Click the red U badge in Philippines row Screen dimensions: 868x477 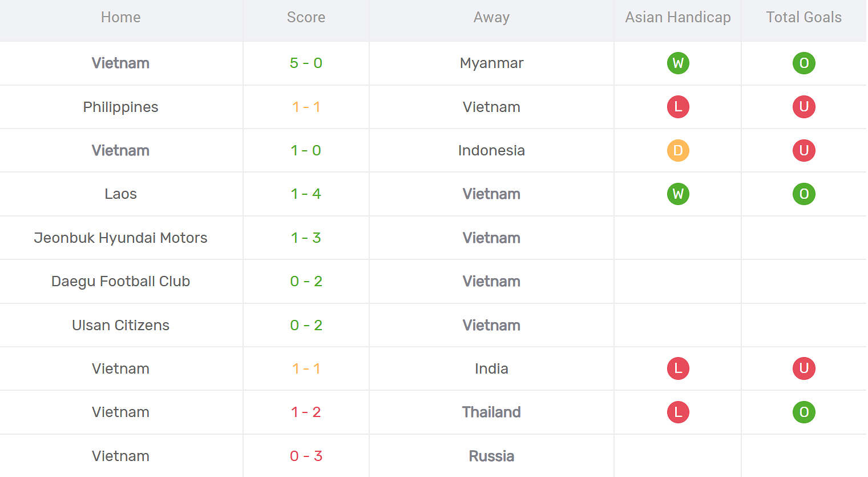tap(804, 107)
